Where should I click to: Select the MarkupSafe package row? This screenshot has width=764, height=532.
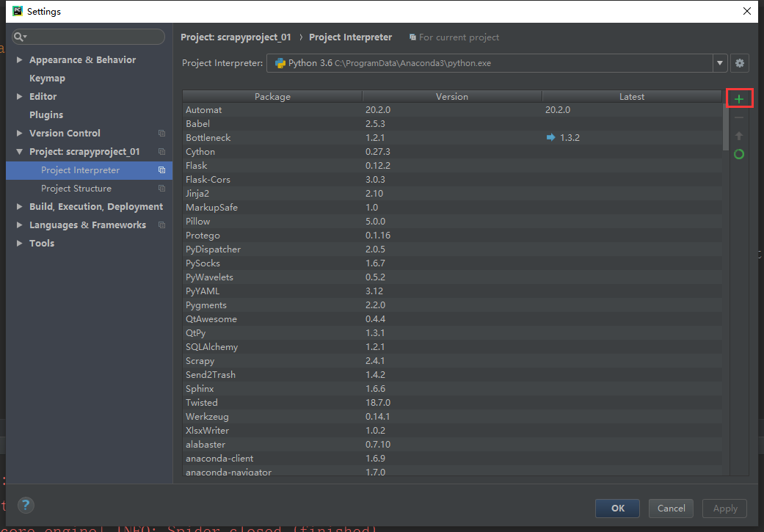452,208
